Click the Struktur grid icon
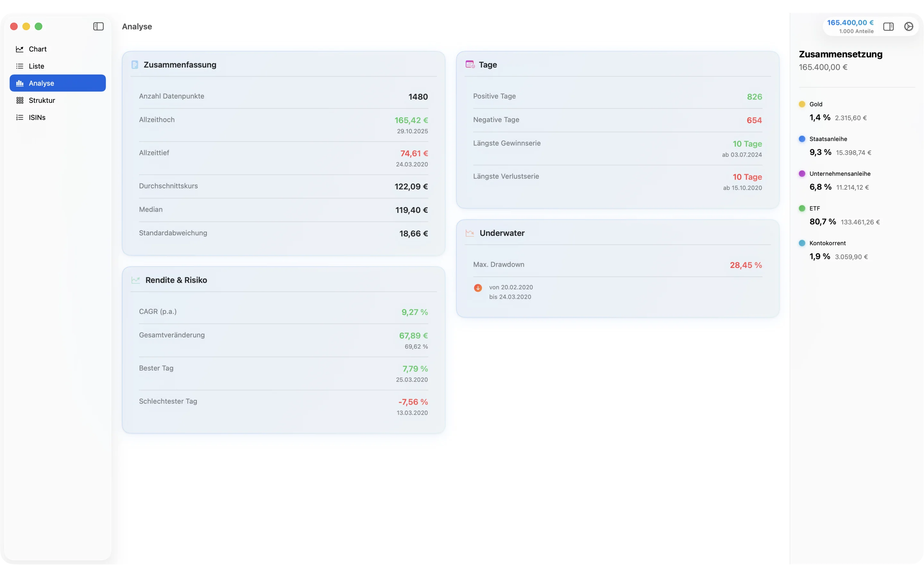 [20, 100]
